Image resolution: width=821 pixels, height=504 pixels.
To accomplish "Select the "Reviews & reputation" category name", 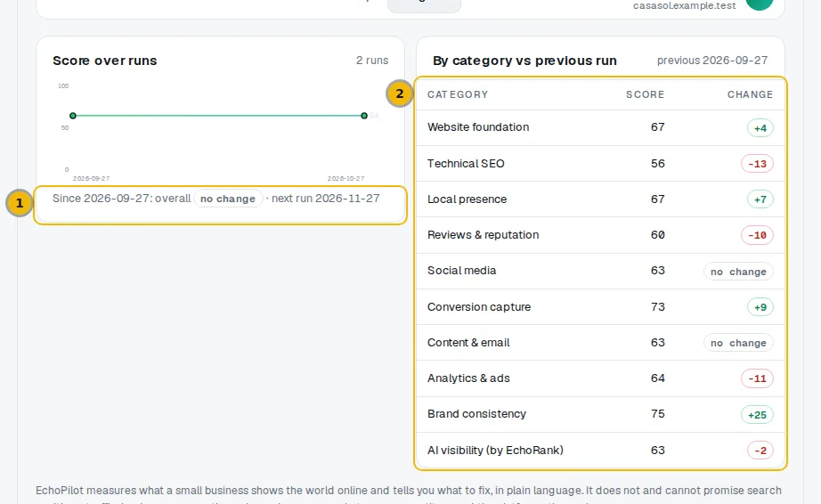I will (483, 235).
